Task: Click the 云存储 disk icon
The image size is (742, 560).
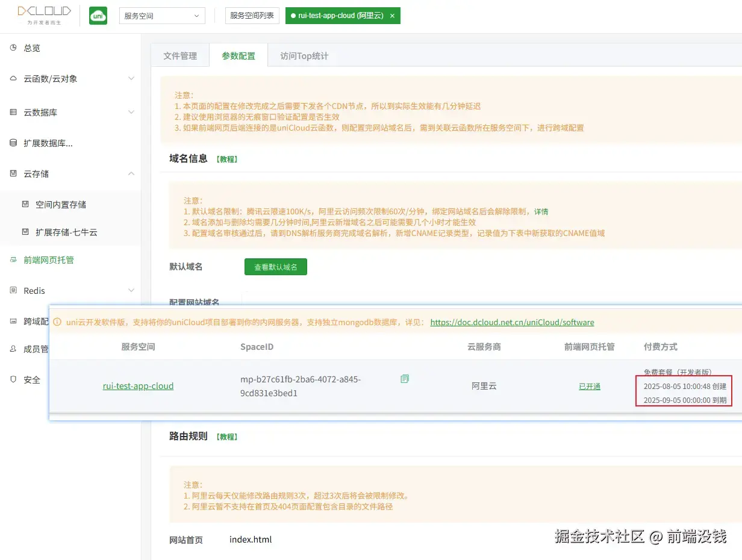Action: pos(13,173)
